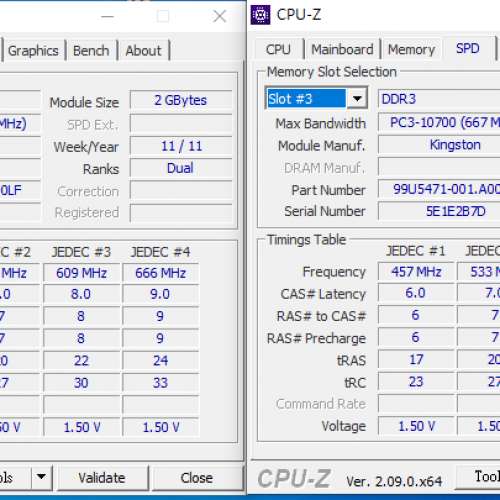Open the CPU tab in the right CPU-Z window
The image size is (500, 500).
point(278,50)
